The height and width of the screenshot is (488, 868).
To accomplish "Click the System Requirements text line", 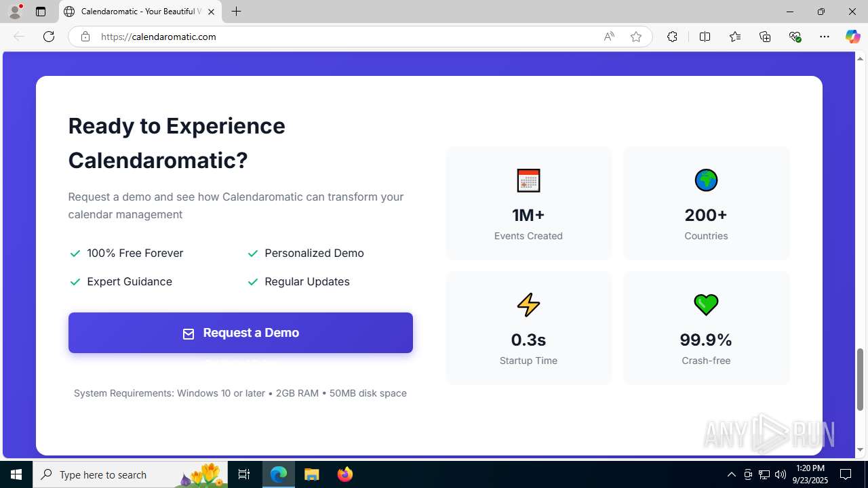I will 240,393.
